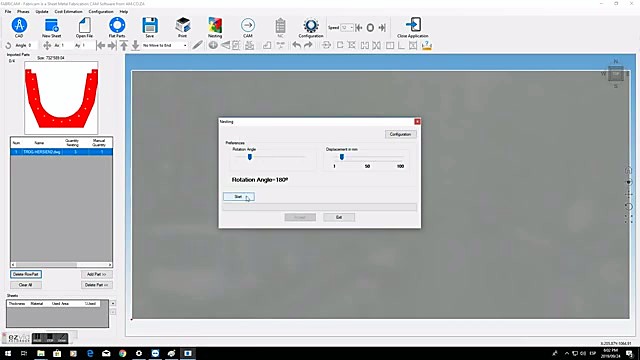Open the Configuration menu
The height and width of the screenshot is (360, 640).
101,11
